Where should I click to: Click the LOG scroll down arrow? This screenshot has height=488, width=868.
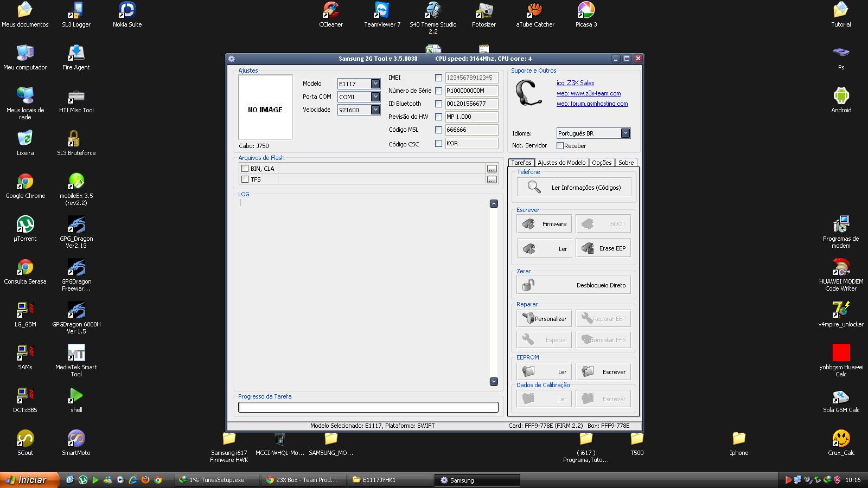click(494, 382)
